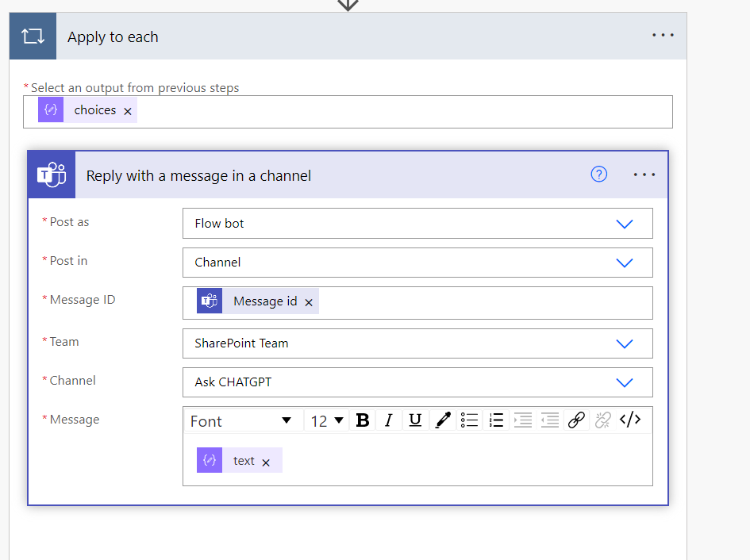The image size is (750, 560).
Task: Open help for Reply with a message
Action: pos(599,174)
